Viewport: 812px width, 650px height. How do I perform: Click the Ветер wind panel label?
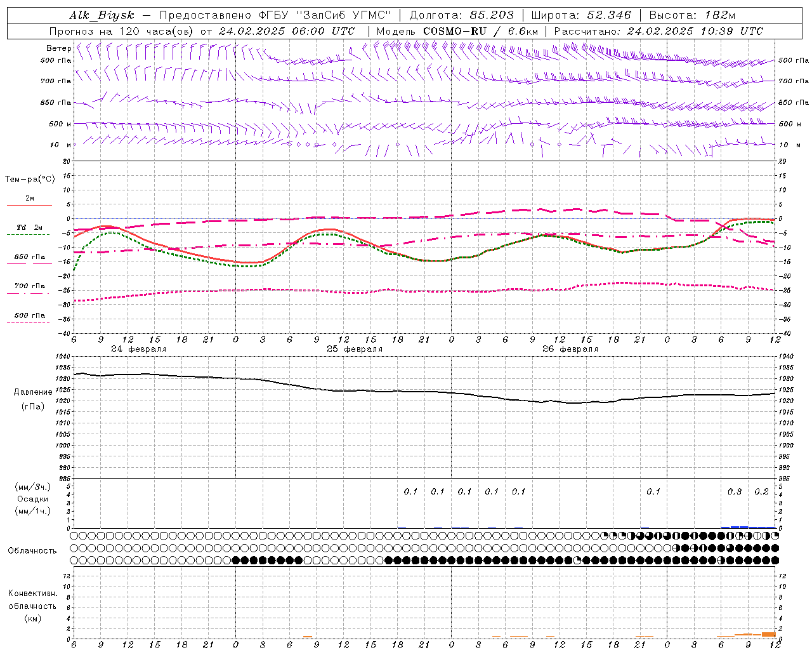(x=58, y=48)
